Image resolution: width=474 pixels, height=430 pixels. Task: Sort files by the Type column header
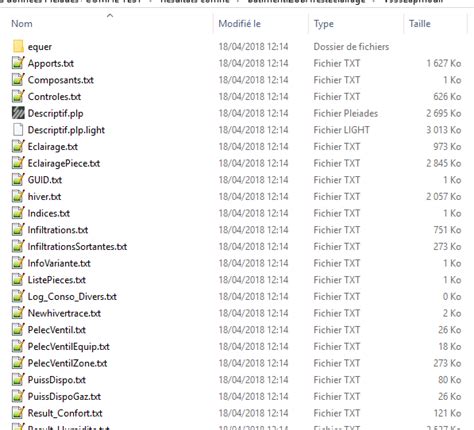323,24
